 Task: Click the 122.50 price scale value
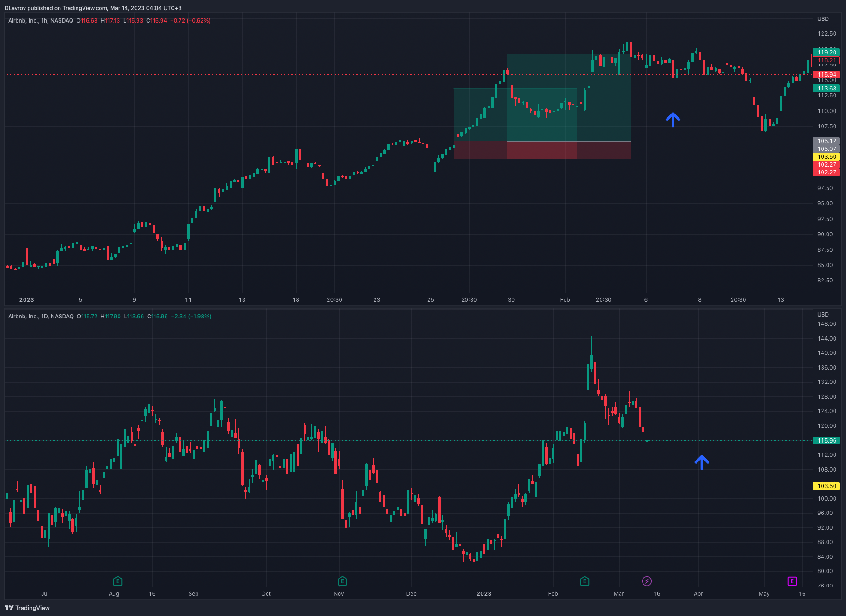click(827, 34)
